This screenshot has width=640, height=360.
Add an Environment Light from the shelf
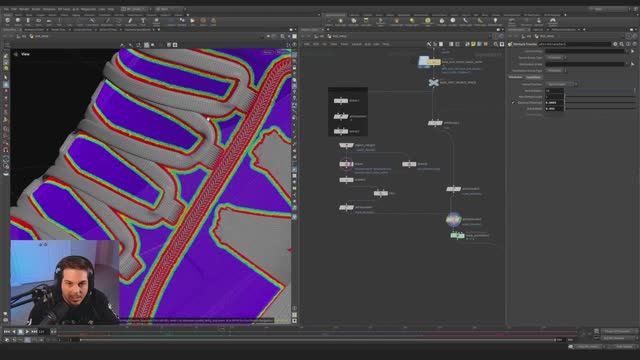point(427,22)
